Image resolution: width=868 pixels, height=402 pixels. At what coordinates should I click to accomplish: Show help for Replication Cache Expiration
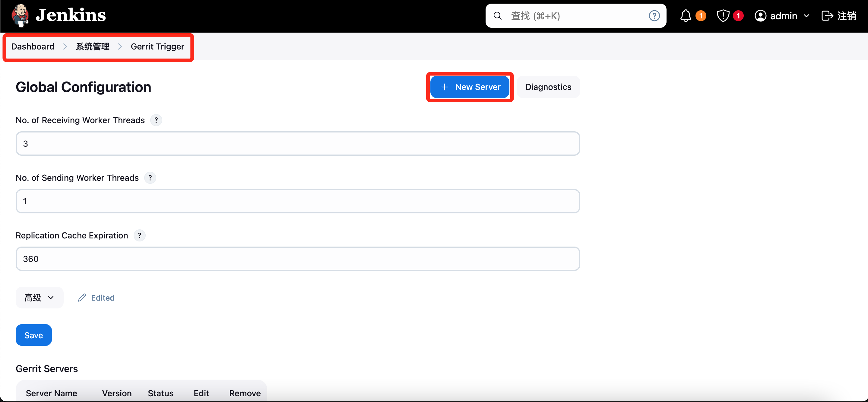coord(140,236)
